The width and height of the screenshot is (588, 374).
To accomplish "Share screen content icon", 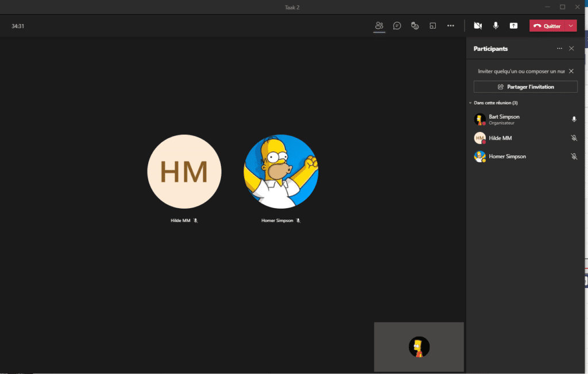I will tap(513, 25).
